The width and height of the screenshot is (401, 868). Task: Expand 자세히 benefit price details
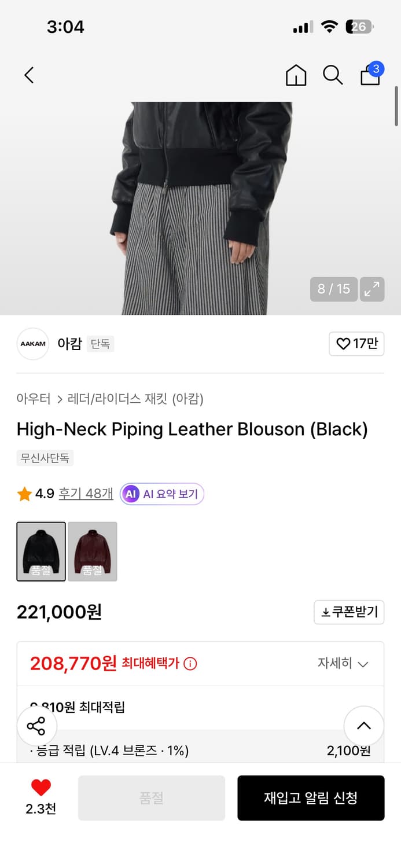coord(343,663)
